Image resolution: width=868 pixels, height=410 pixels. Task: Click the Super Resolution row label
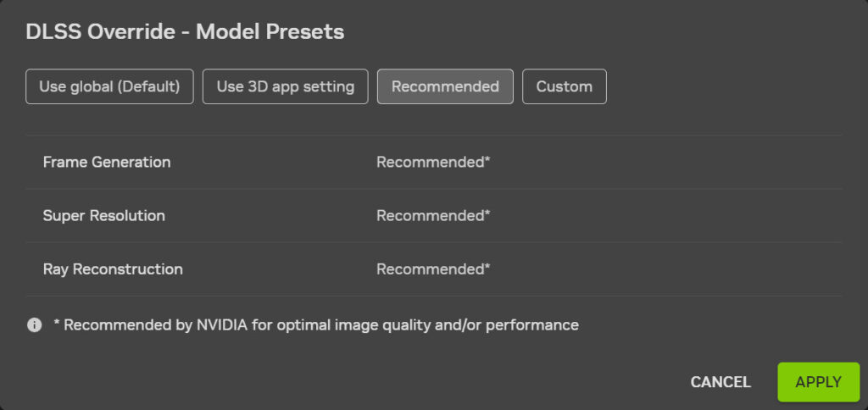[104, 216]
